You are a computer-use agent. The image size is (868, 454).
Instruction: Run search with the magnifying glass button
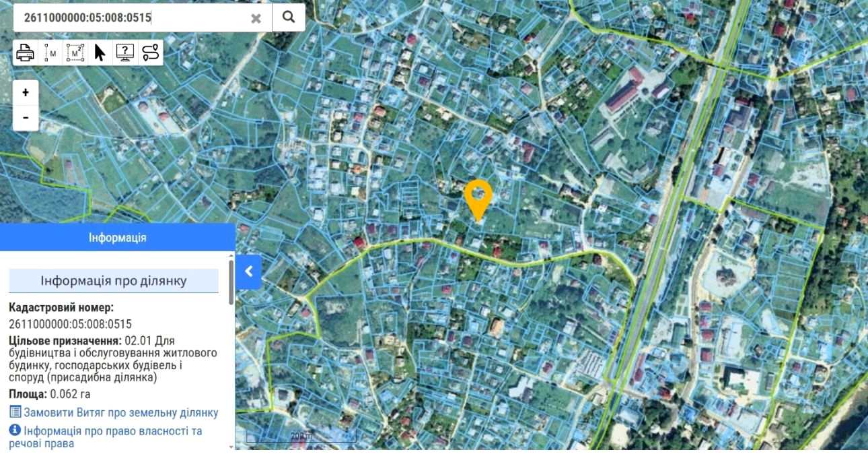pos(289,18)
